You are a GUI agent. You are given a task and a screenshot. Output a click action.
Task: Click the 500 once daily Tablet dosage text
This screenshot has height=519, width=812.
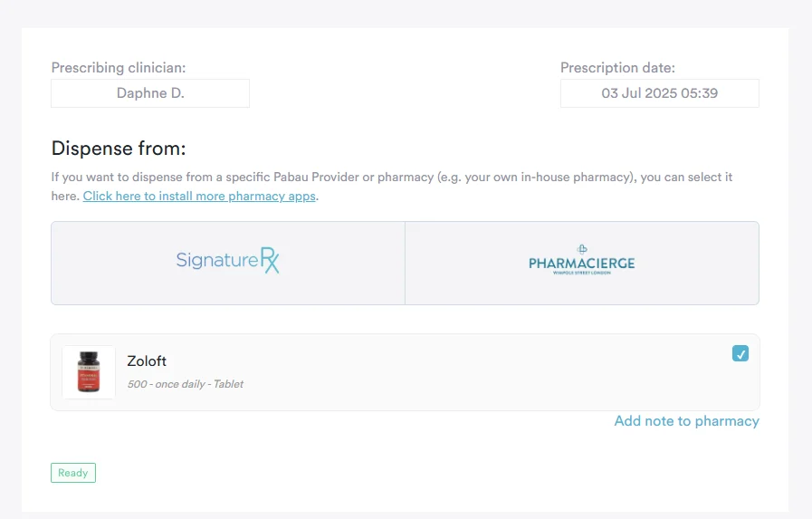(x=185, y=384)
